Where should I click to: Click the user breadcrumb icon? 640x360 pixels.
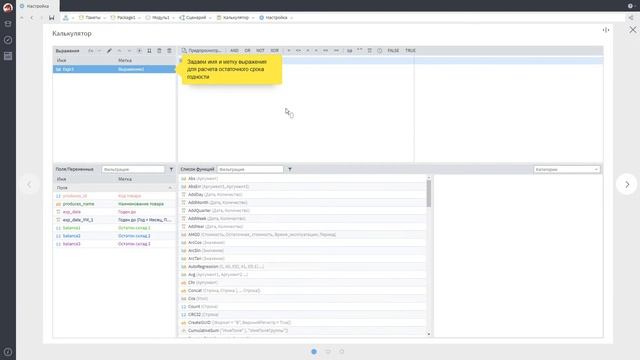point(66,18)
